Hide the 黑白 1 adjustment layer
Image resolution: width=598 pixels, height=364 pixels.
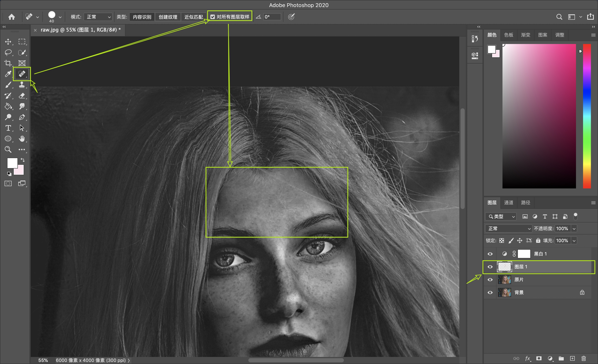click(x=490, y=254)
